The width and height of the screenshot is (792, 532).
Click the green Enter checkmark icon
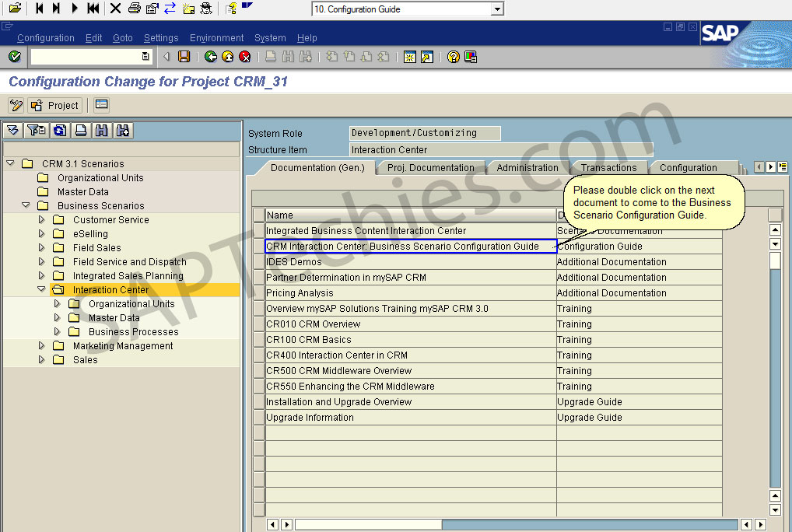[x=14, y=57]
